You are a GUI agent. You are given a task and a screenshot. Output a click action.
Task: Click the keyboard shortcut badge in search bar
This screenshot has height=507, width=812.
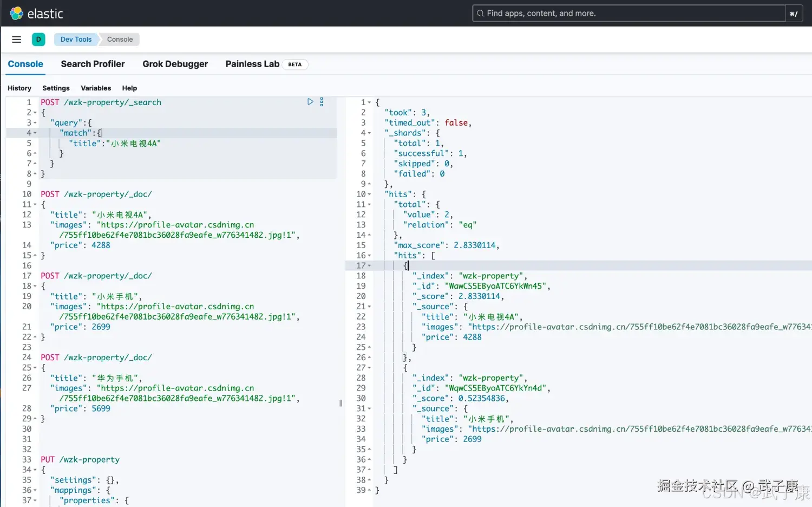793,14
